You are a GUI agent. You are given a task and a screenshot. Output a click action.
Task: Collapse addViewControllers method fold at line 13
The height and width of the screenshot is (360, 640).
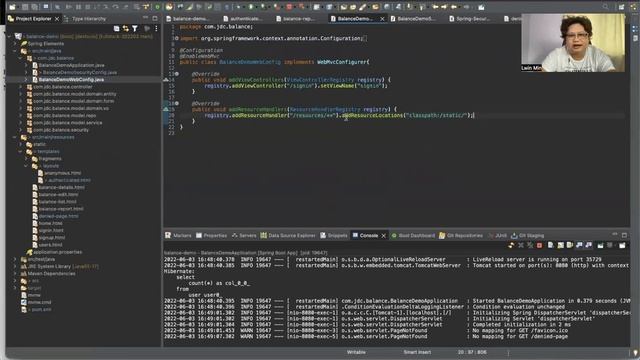point(177,74)
